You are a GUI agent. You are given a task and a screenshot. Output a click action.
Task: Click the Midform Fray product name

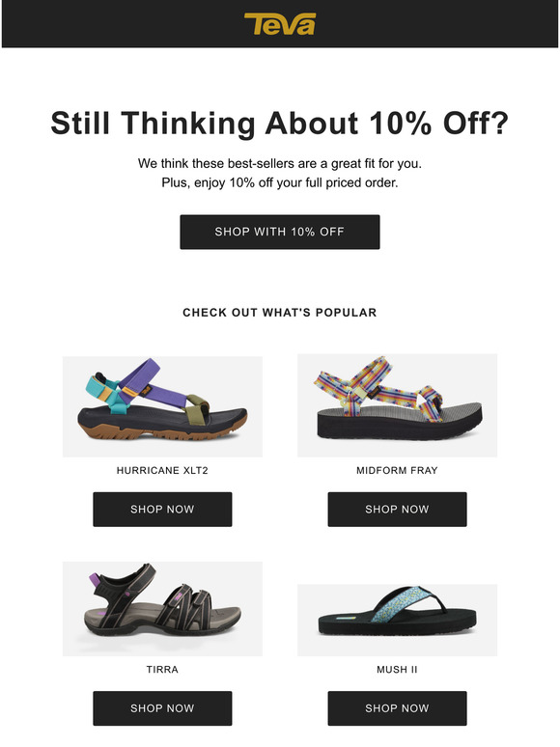point(397,471)
